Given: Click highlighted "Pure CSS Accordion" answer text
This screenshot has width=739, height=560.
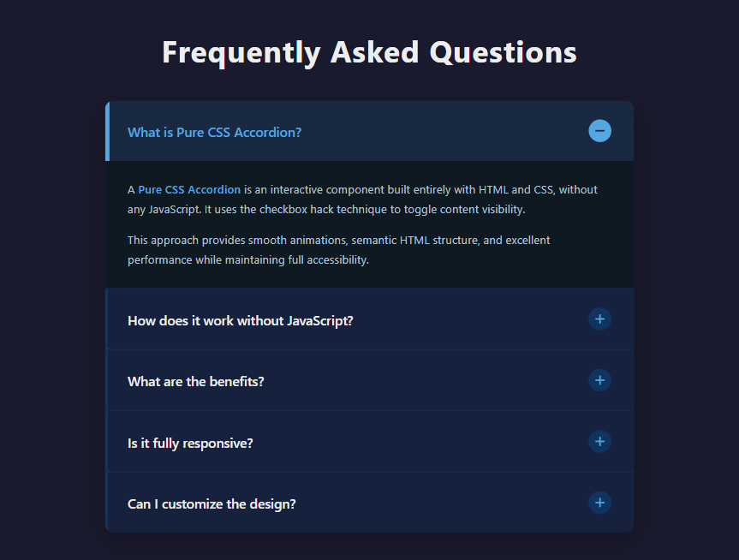Looking at the screenshot, I should tap(189, 189).
